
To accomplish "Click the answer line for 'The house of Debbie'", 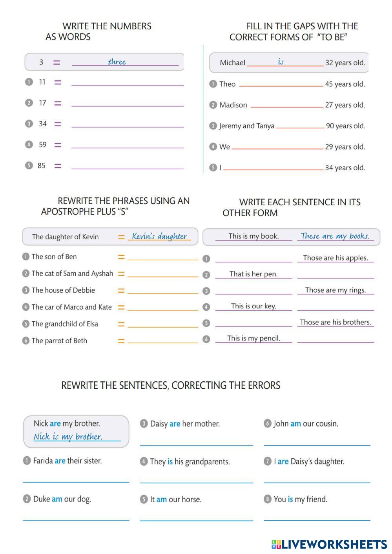I will 163,290.
